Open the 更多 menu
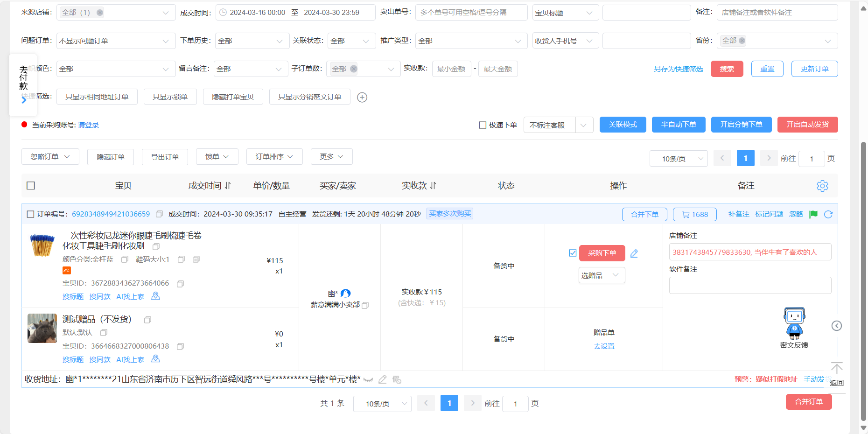The image size is (868, 434). [x=332, y=157]
